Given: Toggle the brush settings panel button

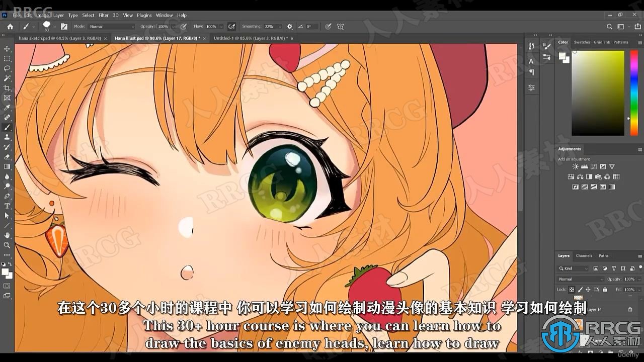Looking at the screenshot, I should point(64,26).
